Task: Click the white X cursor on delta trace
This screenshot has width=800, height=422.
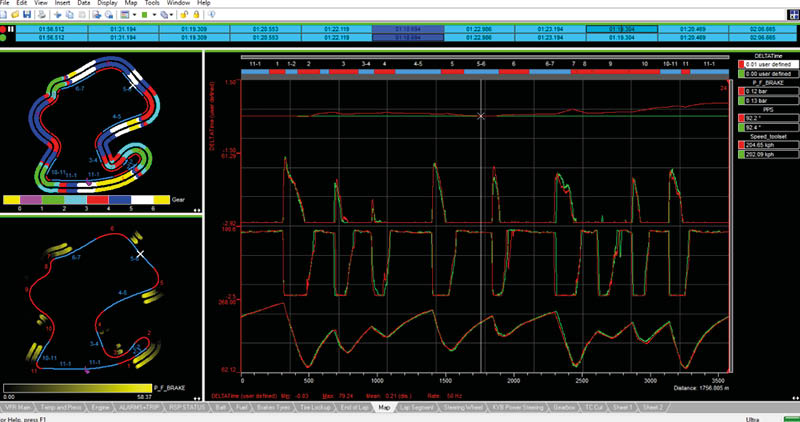Action: pos(480,116)
